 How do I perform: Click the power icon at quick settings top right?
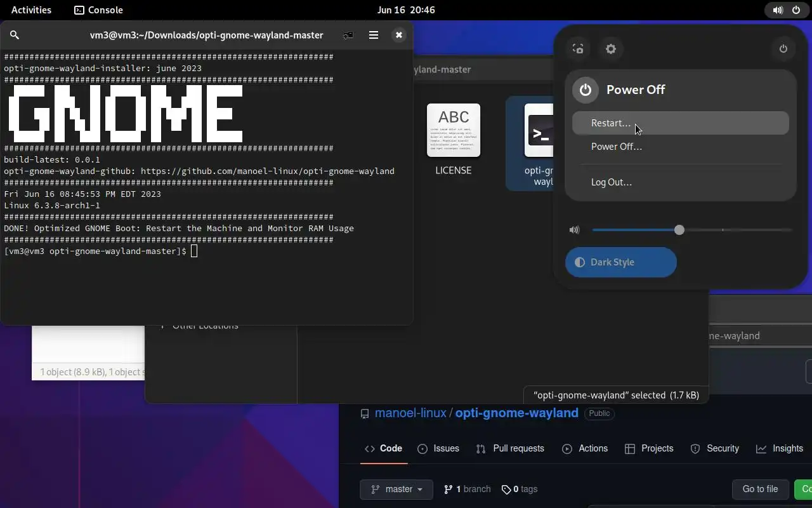point(783,49)
